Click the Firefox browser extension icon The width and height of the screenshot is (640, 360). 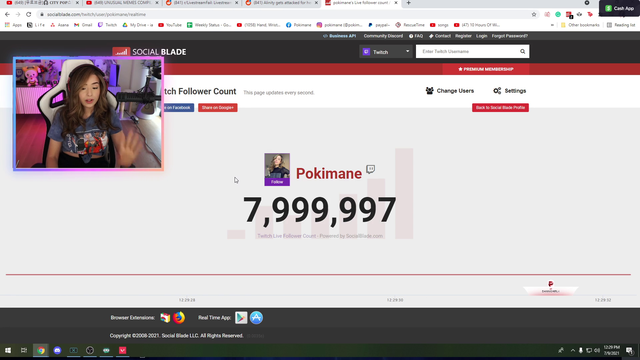point(179,318)
